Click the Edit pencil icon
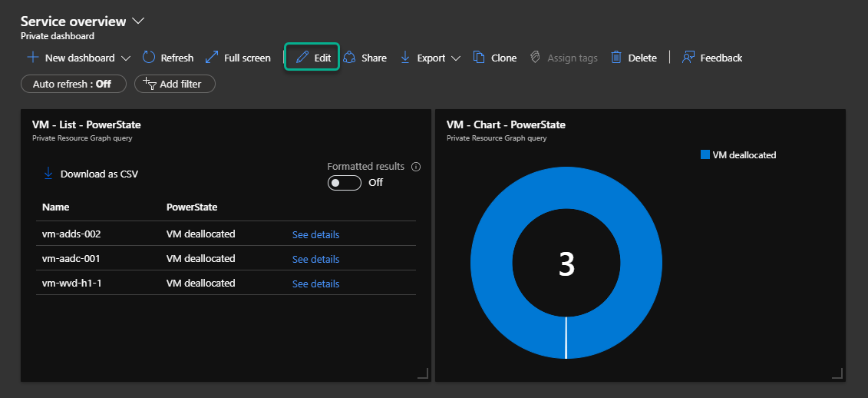The width and height of the screenshot is (868, 398). (302, 58)
